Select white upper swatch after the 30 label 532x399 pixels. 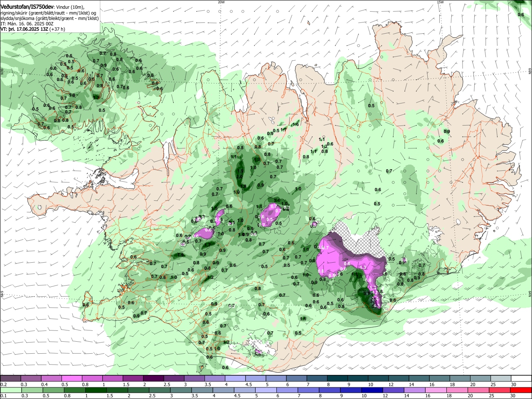[x=521, y=378]
